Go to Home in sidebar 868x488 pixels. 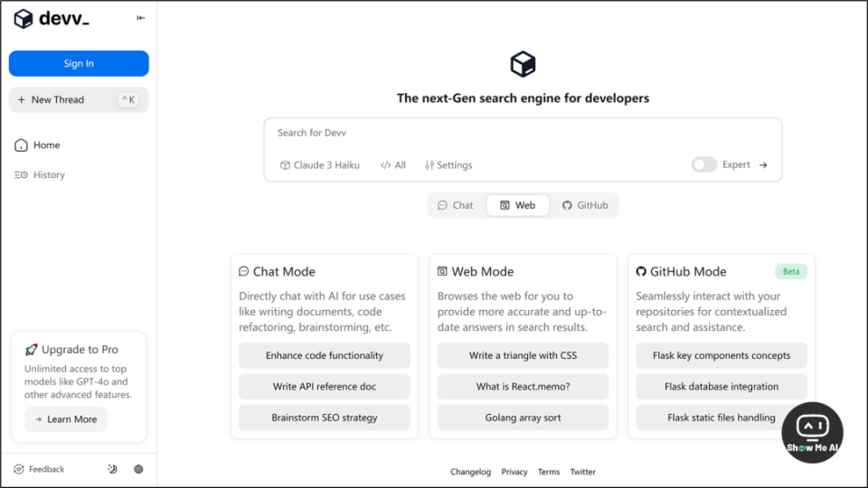(x=37, y=145)
